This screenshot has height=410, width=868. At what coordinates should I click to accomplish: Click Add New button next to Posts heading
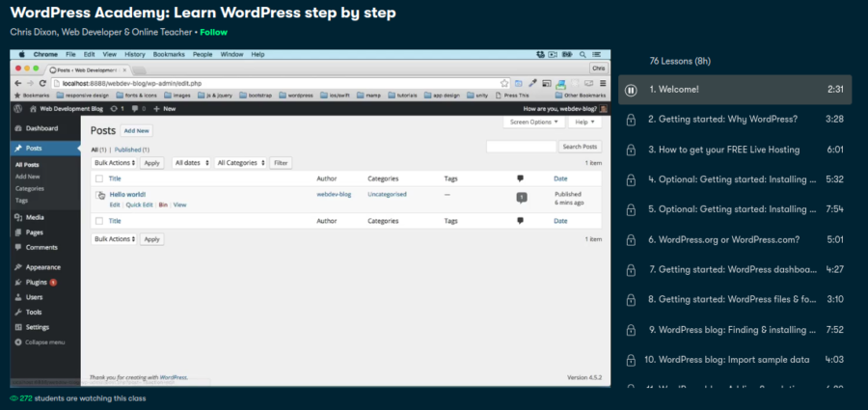(x=136, y=131)
